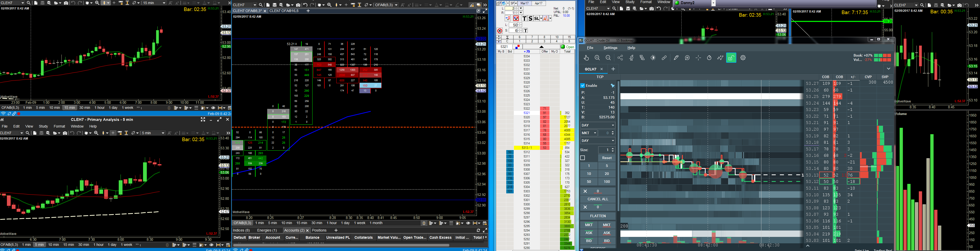Click the crosshair plus tool in 5 min chart toolbar
Image resolution: width=980 pixels, height=251 pixels.
tap(113, 133)
